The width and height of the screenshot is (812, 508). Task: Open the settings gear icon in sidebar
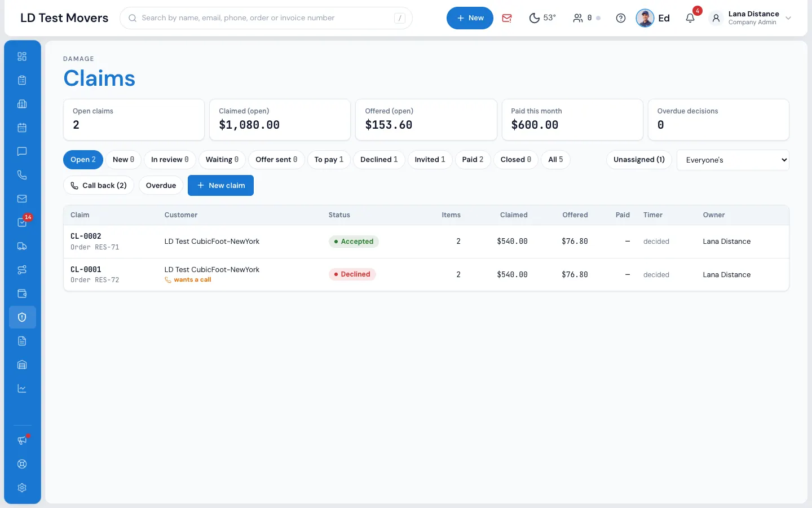click(x=22, y=488)
